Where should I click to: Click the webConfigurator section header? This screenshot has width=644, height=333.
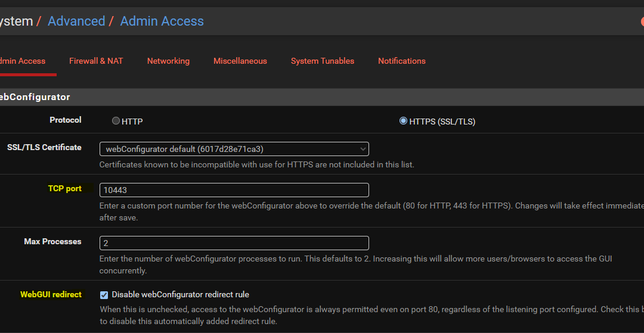click(35, 97)
